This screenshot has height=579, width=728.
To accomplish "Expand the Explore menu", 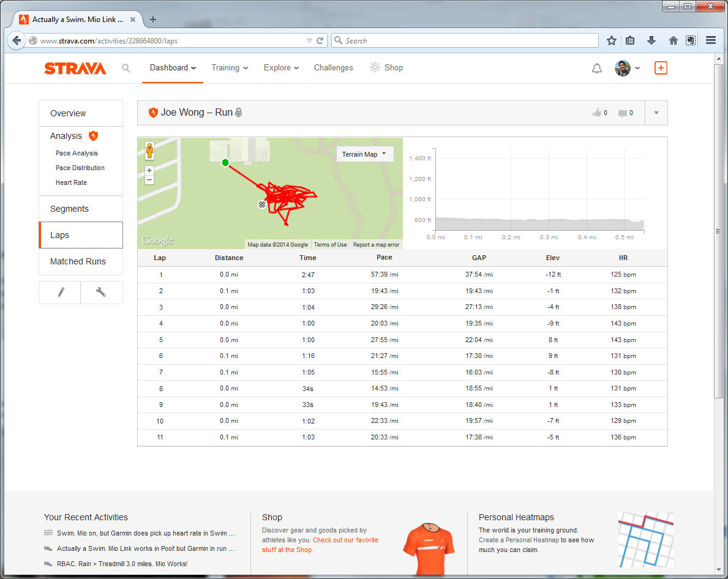I will pyautogui.click(x=281, y=68).
